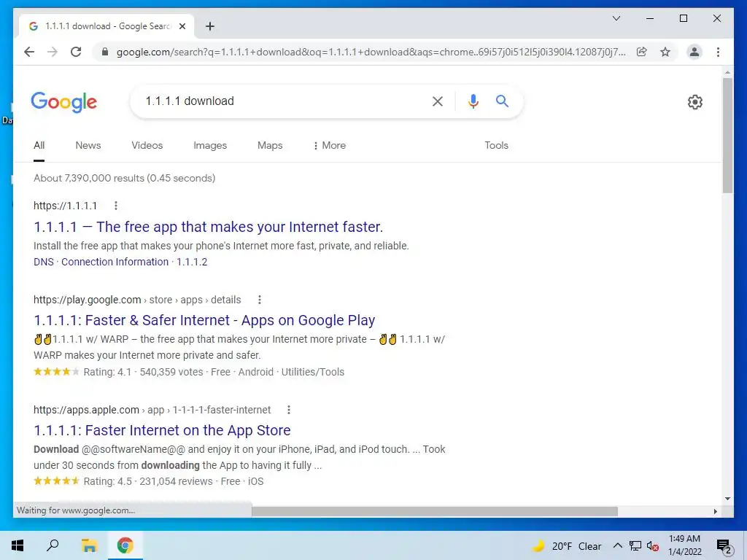Viewport: 747px width, 560px height.
Task: Switch to Maps results
Action: click(x=270, y=145)
